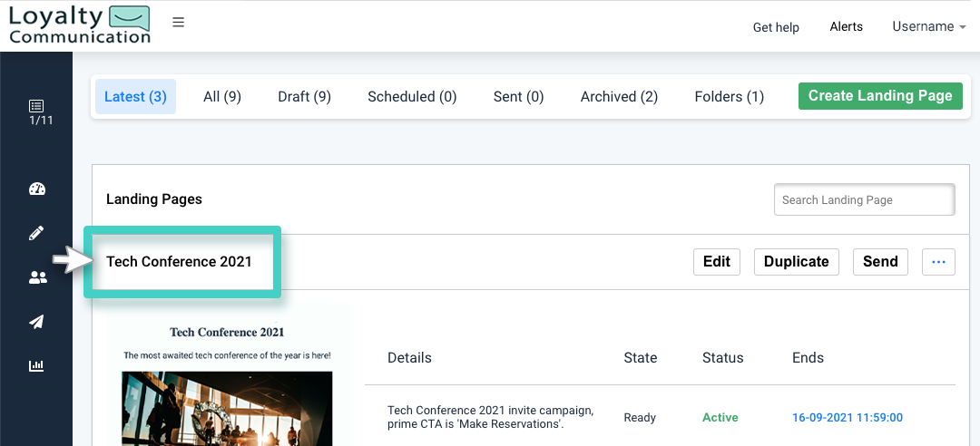Click the Status column header
This screenshot has height=446, width=980.
pos(722,358)
